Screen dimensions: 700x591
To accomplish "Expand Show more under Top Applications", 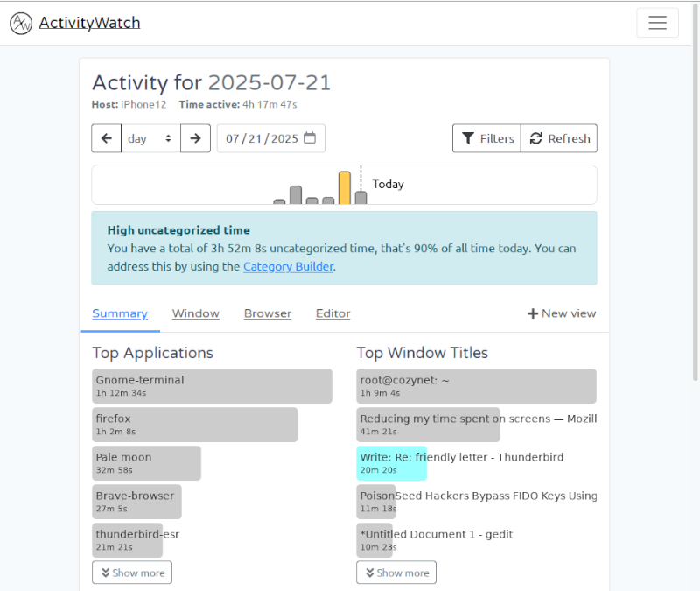I will 132,573.
